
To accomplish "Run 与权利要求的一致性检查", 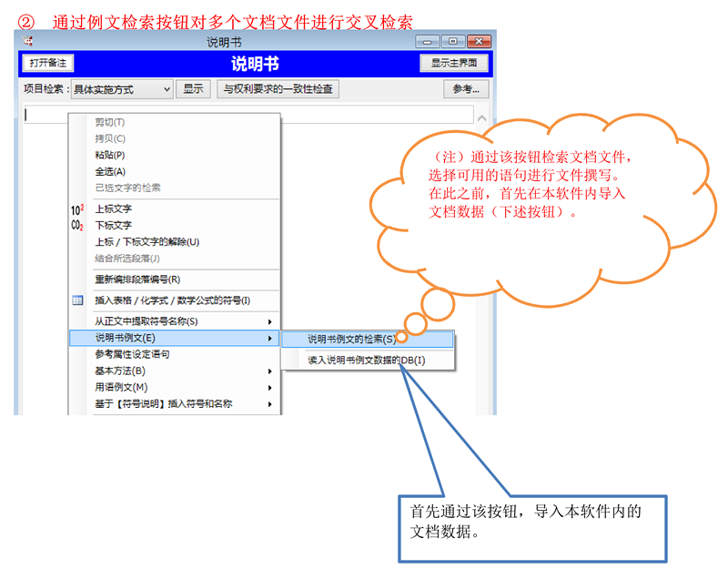I will click(x=278, y=88).
